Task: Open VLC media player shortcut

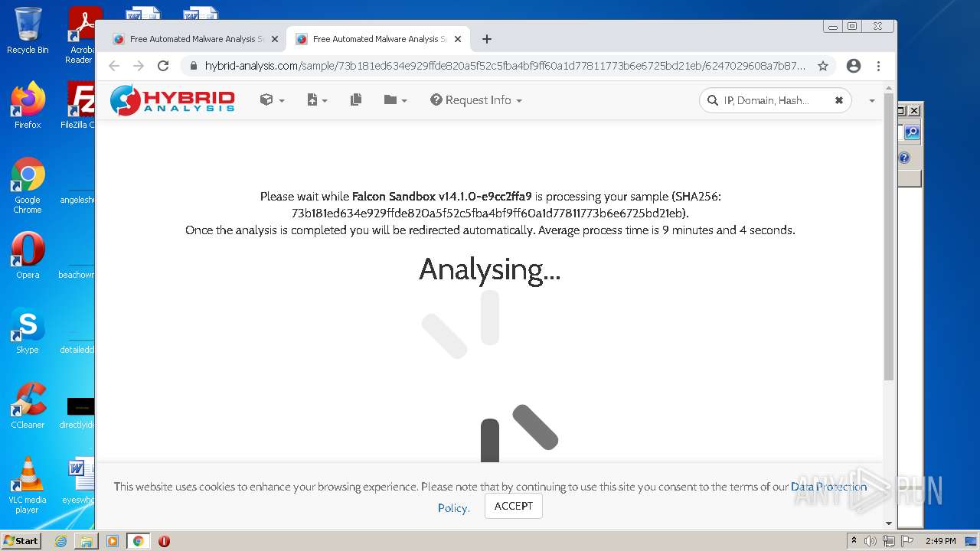Action: [x=28, y=485]
